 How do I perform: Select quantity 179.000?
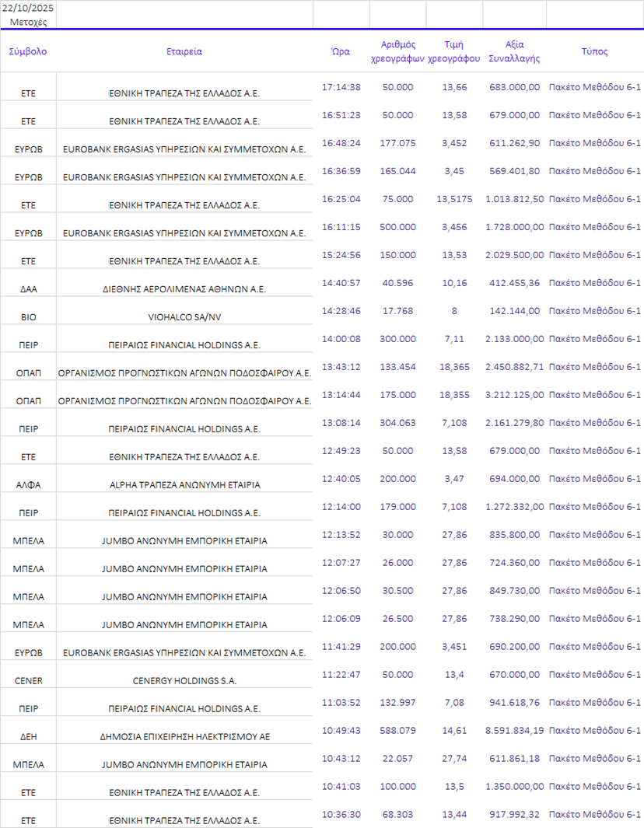pos(397,507)
